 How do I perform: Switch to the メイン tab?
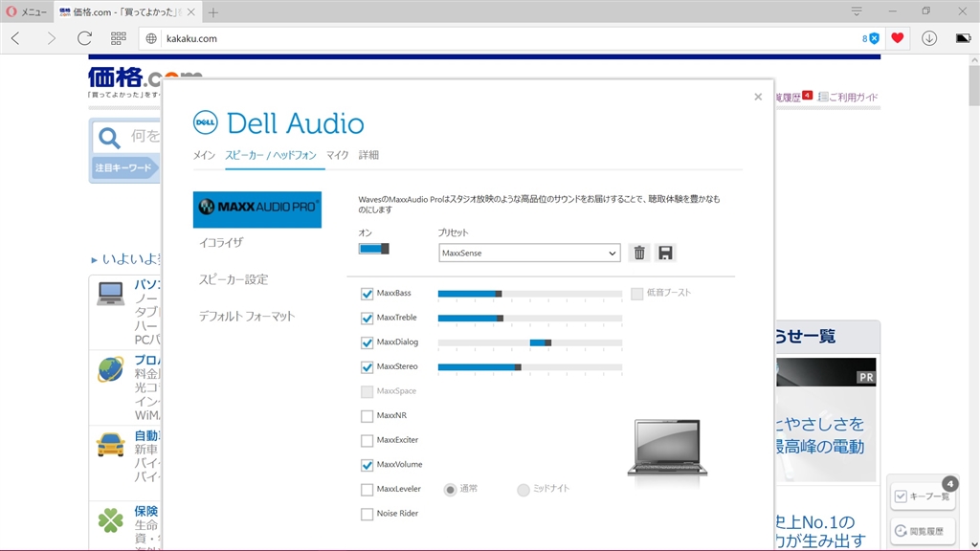[204, 155]
